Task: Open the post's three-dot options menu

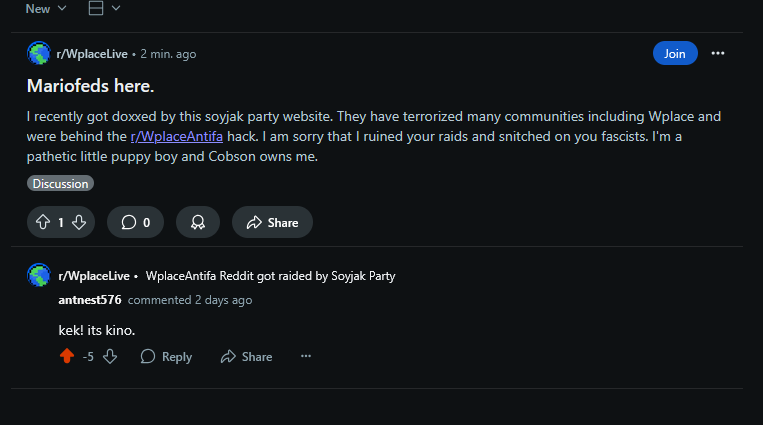Action: [717, 53]
